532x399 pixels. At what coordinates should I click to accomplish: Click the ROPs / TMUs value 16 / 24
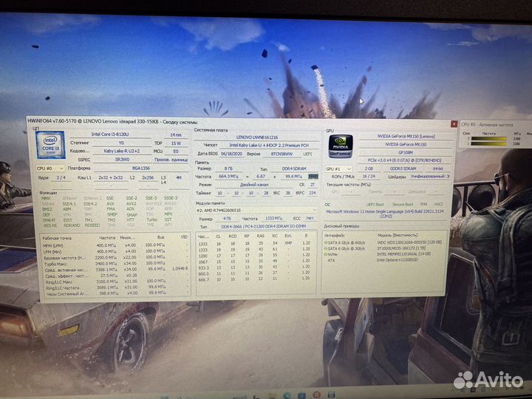tap(369, 177)
